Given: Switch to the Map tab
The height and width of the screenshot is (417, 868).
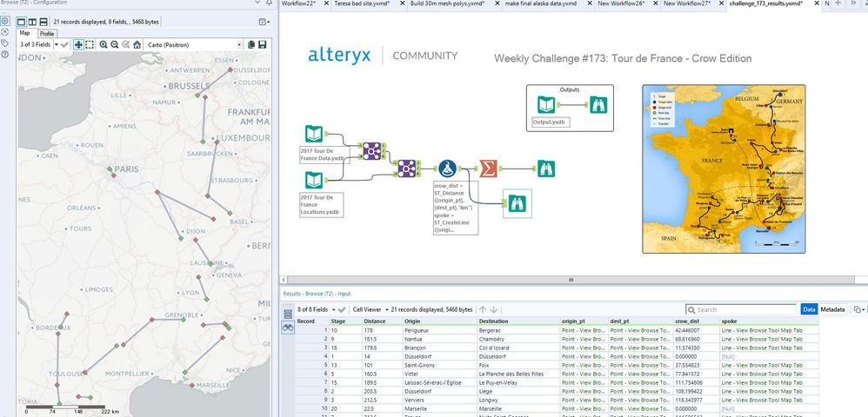Looking at the screenshot, I should point(25,33).
